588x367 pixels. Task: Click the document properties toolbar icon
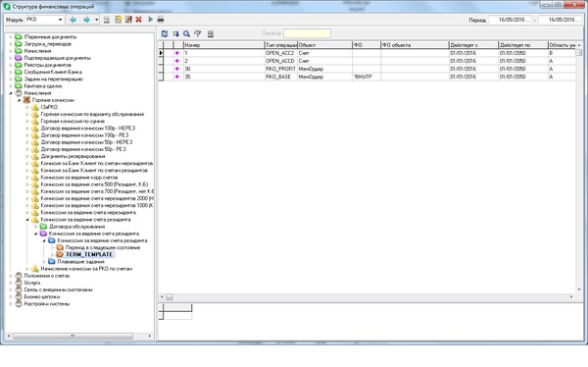107,20
